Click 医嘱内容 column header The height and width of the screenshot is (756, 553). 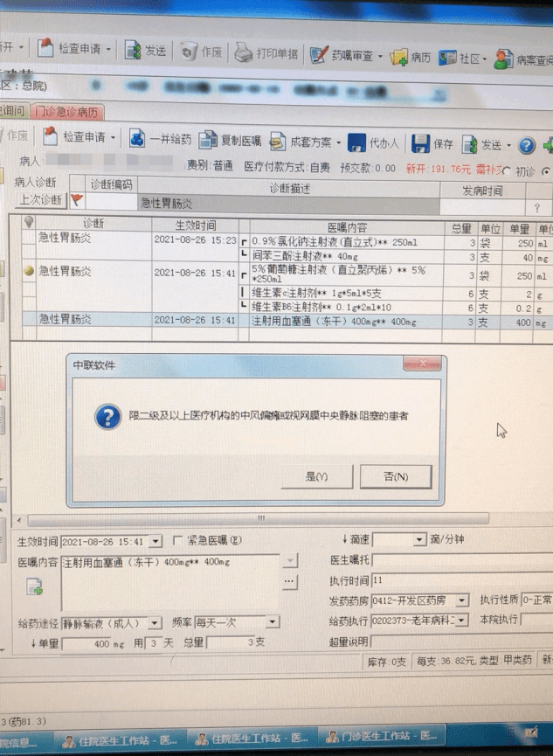click(347, 227)
